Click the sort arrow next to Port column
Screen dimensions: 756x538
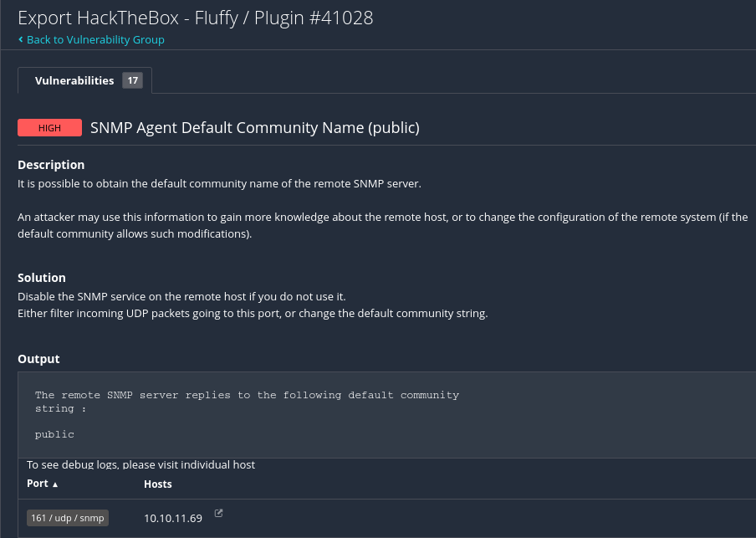click(x=54, y=483)
